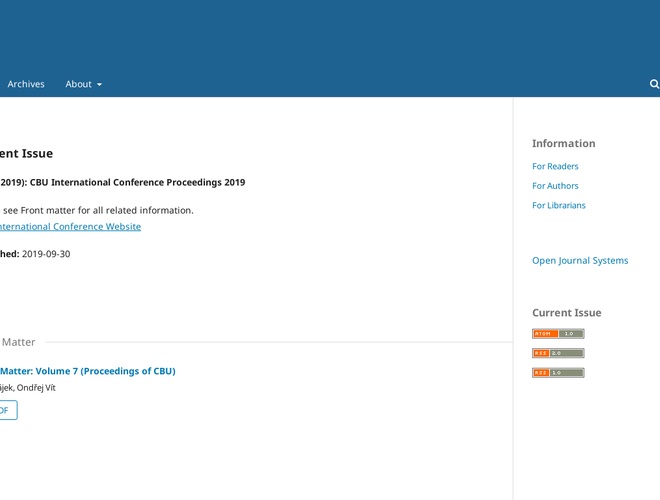Open the For Readers information link

[x=555, y=166]
